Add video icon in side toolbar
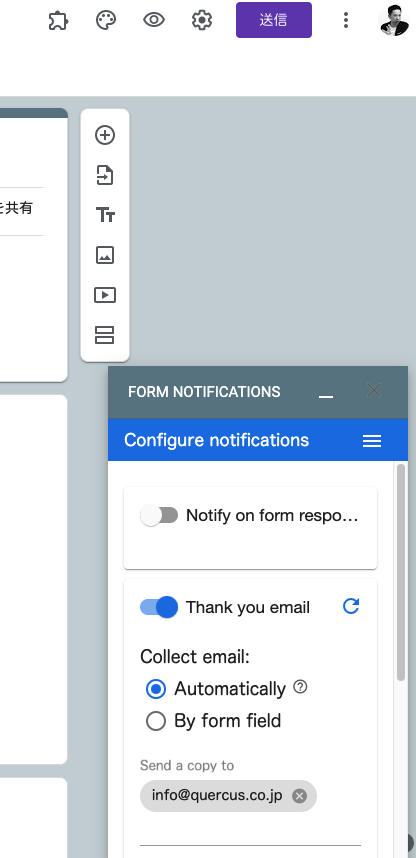The image size is (416, 858). pyautogui.click(x=105, y=295)
